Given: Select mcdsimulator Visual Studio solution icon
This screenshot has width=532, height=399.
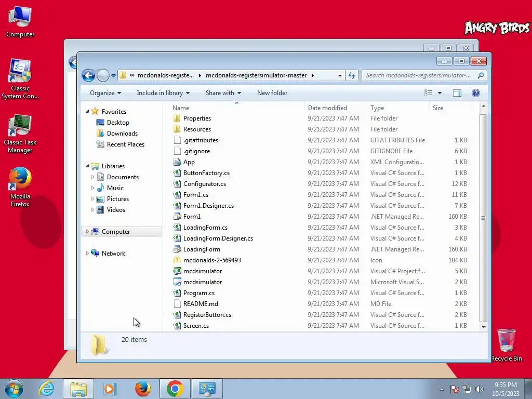Looking at the screenshot, I should click(x=177, y=282).
